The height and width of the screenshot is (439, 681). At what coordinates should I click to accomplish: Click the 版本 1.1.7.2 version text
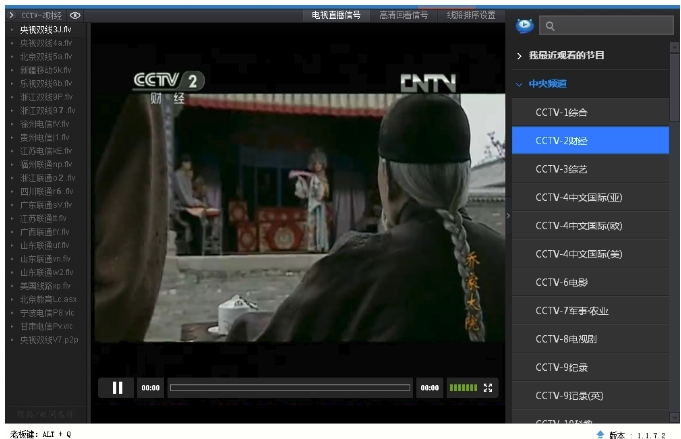[x=637, y=435]
